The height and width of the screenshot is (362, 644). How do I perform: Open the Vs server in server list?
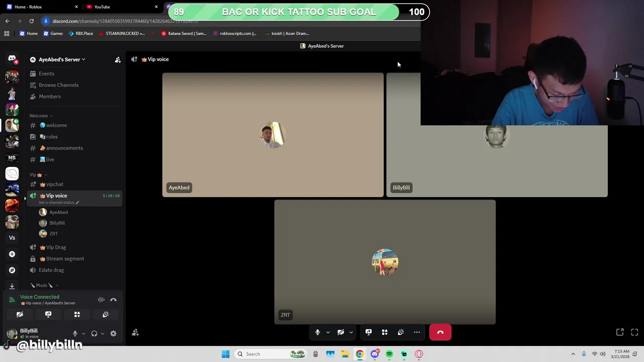tap(12, 238)
